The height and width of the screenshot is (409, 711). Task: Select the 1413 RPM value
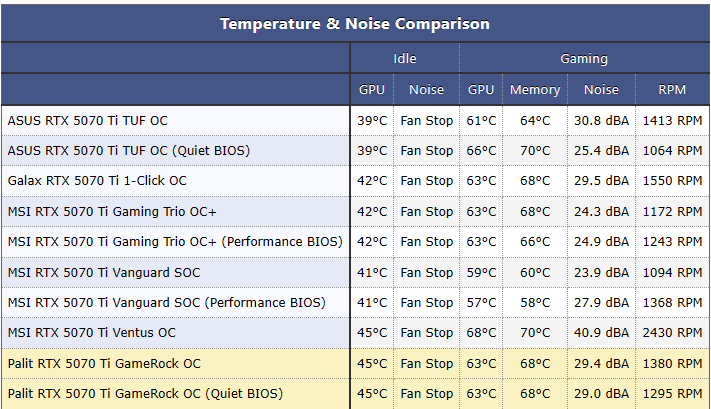pos(672,121)
